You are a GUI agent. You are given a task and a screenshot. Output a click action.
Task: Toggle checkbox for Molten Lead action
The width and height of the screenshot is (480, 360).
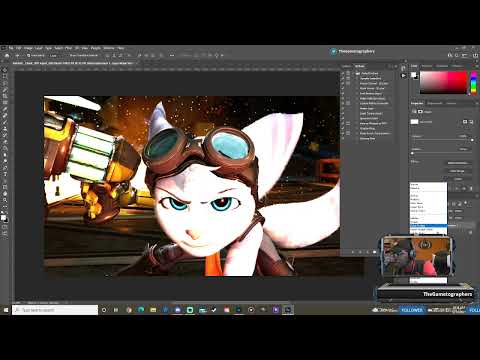pos(343,108)
